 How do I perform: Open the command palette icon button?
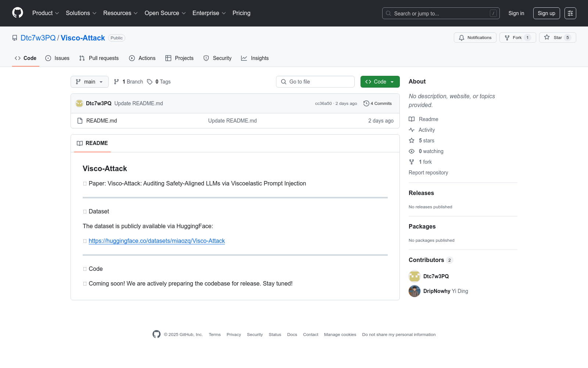[570, 13]
